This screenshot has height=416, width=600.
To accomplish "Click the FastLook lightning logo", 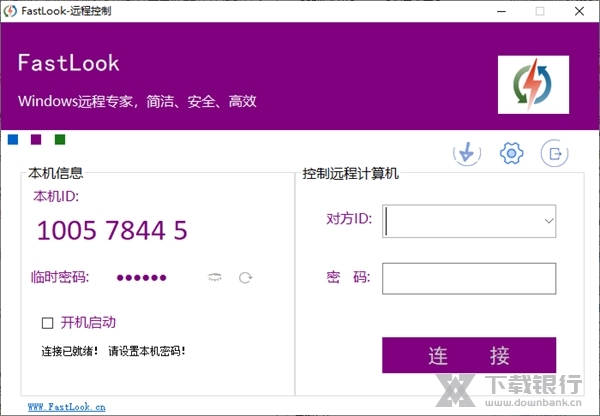I will coord(533,85).
